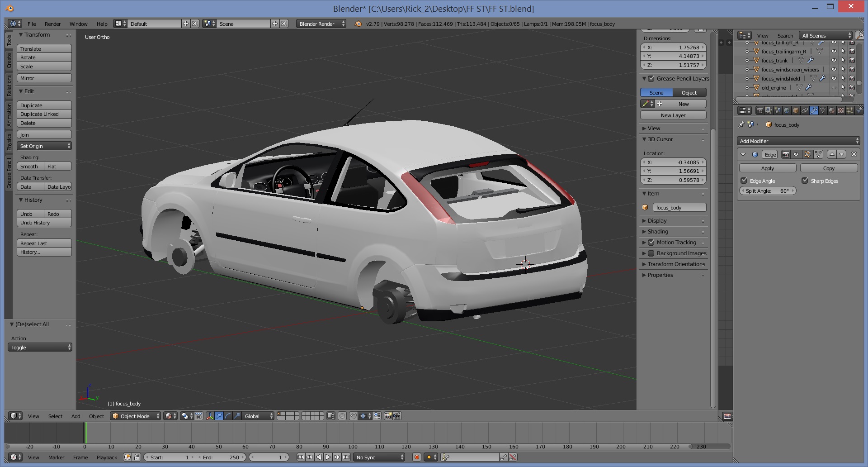Expand the focus_trunk outliner tree item

click(x=747, y=60)
